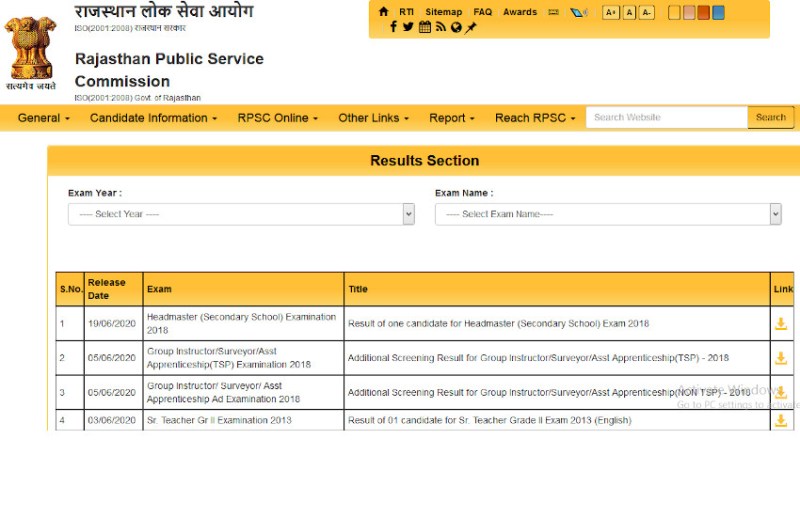This screenshot has height=517, width=800.
Task: Click 'Headmaster (Secondary School) Examination 2018' cell
Action: tap(241, 324)
